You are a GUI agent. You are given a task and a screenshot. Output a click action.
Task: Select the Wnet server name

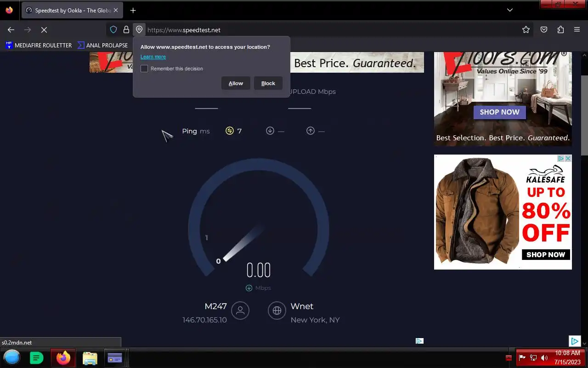pos(302,306)
